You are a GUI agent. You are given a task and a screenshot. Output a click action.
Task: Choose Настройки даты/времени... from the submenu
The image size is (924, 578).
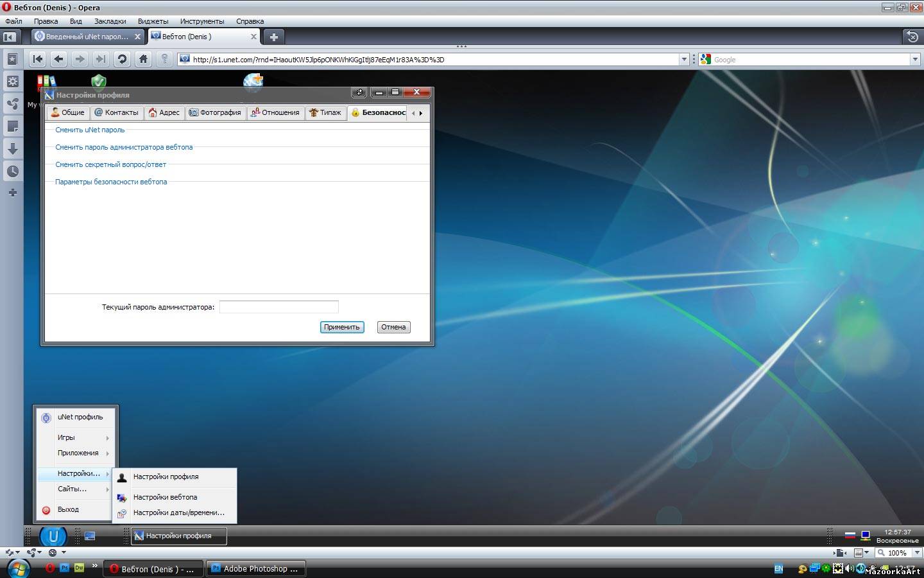(x=175, y=512)
